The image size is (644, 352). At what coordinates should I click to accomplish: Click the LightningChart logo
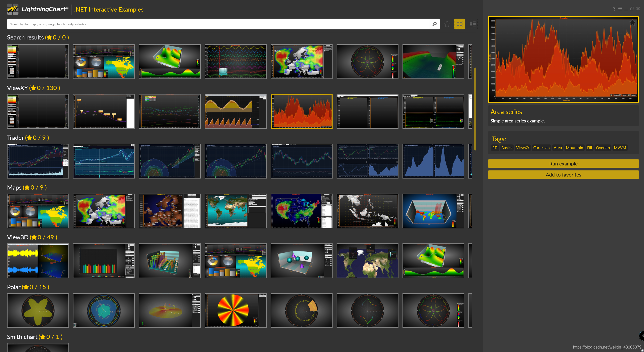click(38, 9)
